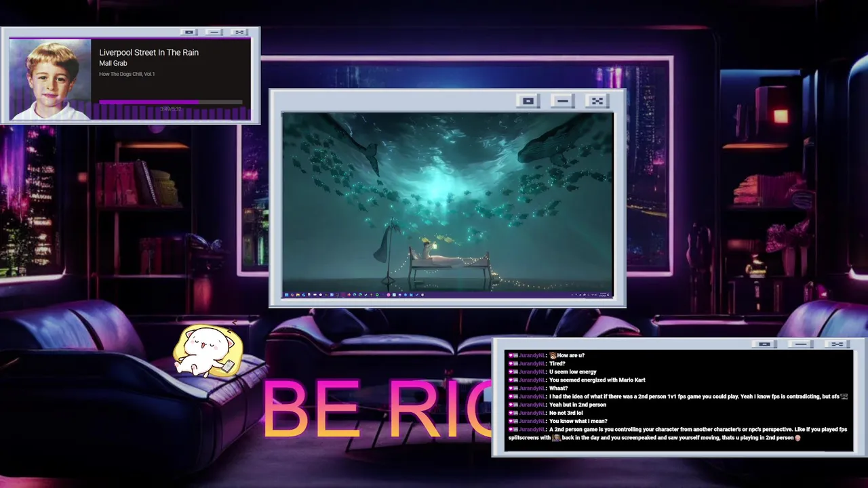Click the rectangle button on the center window

tap(528, 101)
